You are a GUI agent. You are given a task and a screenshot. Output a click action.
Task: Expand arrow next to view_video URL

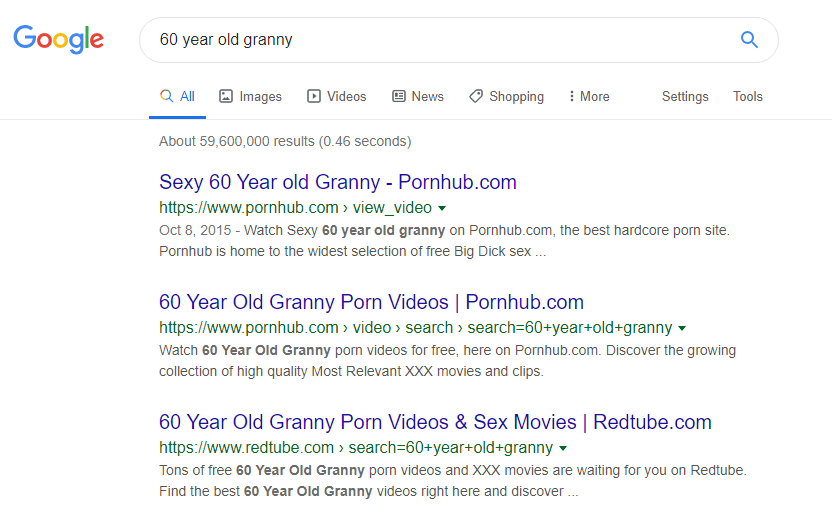tap(442, 209)
